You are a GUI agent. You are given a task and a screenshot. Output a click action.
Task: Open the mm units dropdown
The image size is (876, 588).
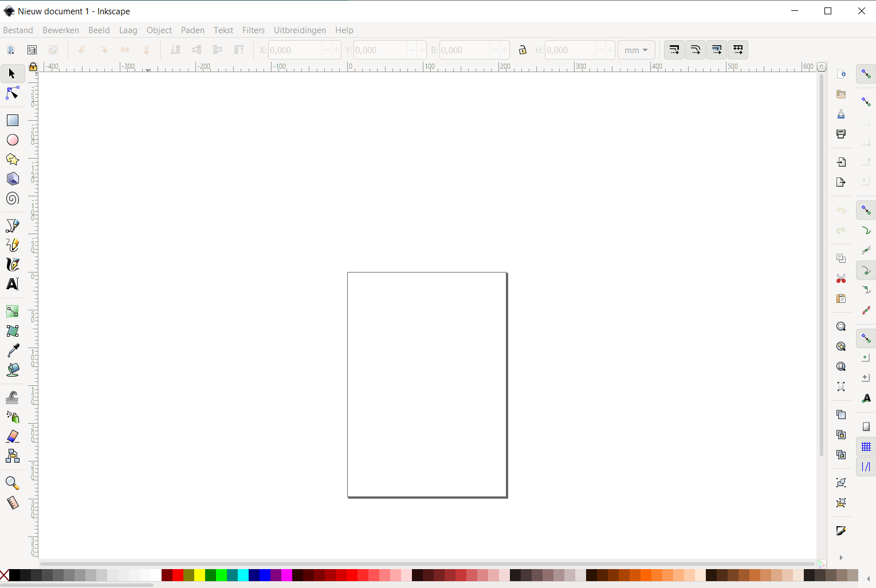(x=637, y=50)
